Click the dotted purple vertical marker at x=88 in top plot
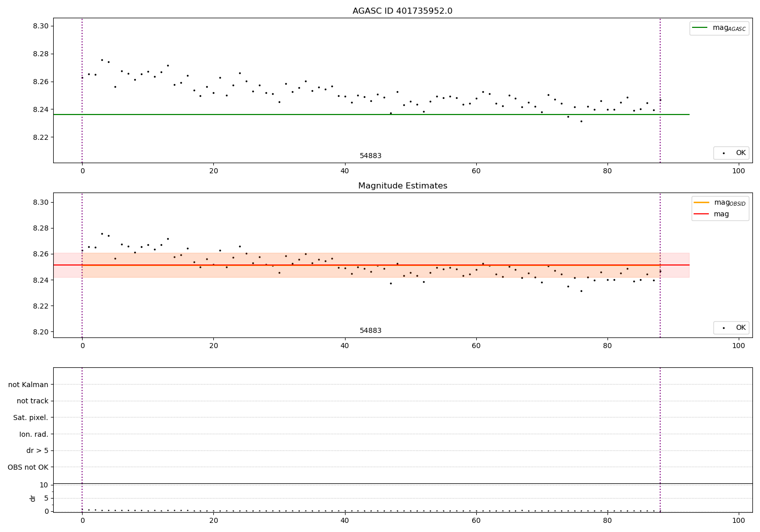The image size is (760, 532). [x=660, y=90]
